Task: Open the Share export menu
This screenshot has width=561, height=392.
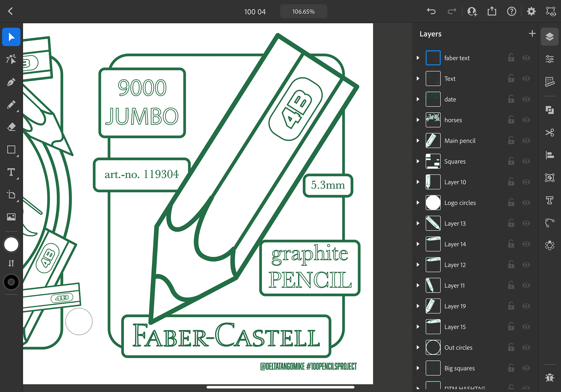Action: [492, 11]
